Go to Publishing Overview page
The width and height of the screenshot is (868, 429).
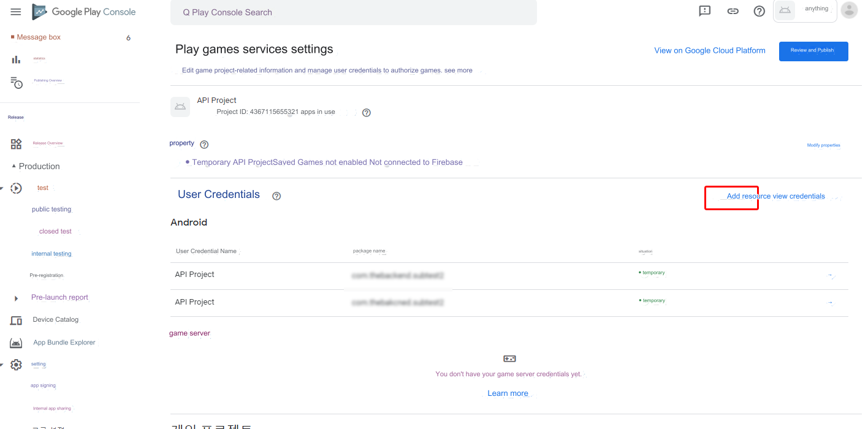tap(48, 80)
